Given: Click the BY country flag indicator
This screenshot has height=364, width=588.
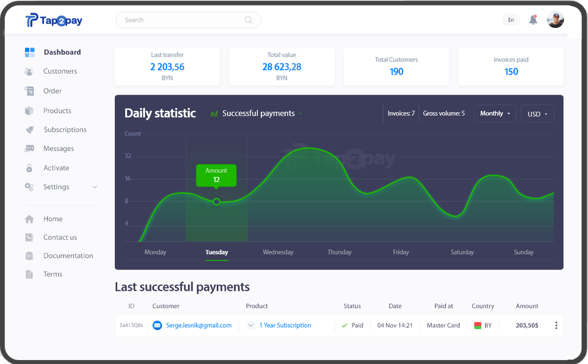Looking at the screenshot, I should [479, 325].
